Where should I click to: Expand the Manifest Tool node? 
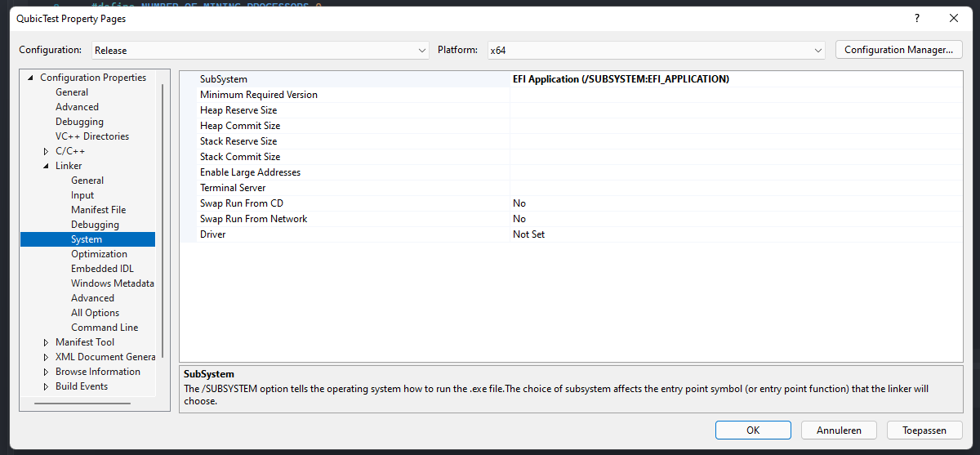point(46,342)
